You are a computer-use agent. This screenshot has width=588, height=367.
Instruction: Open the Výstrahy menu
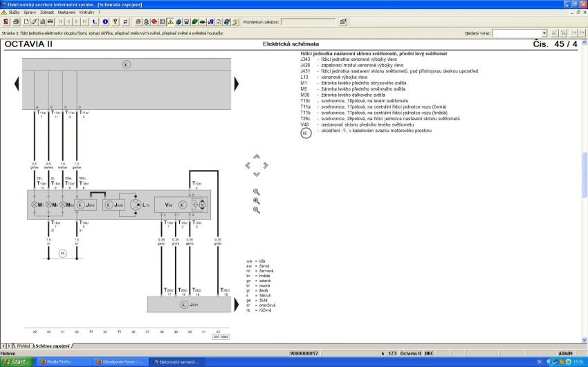click(86, 12)
